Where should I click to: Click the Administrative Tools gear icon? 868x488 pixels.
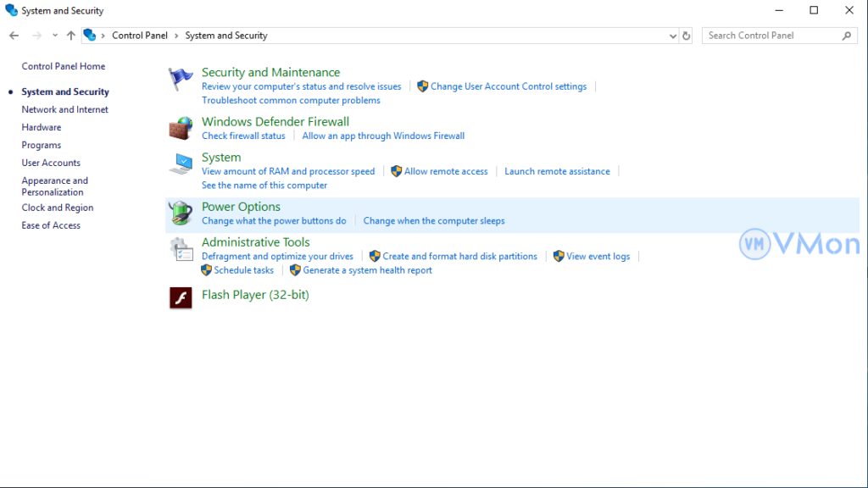tap(181, 249)
